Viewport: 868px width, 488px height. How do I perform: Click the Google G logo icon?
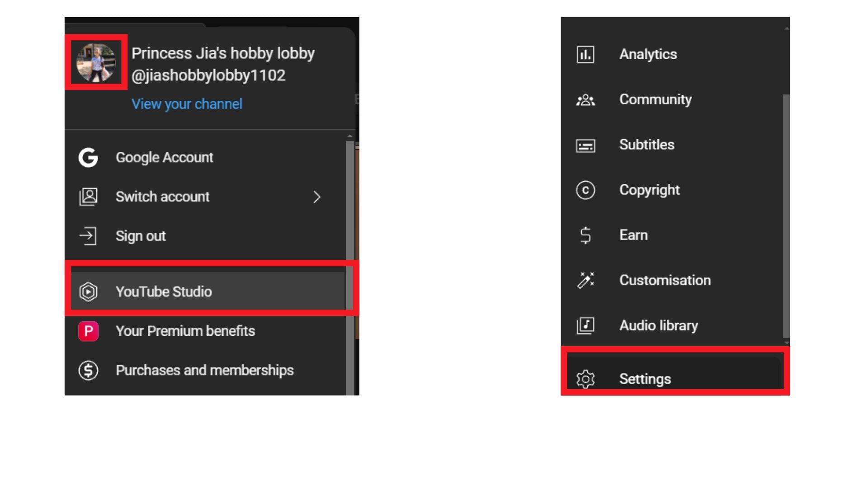pos(88,157)
